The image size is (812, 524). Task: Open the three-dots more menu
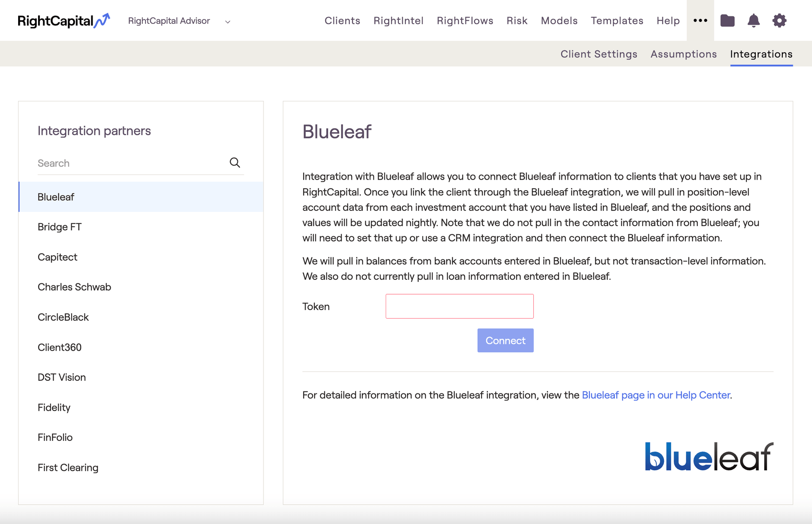coord(700,20)
